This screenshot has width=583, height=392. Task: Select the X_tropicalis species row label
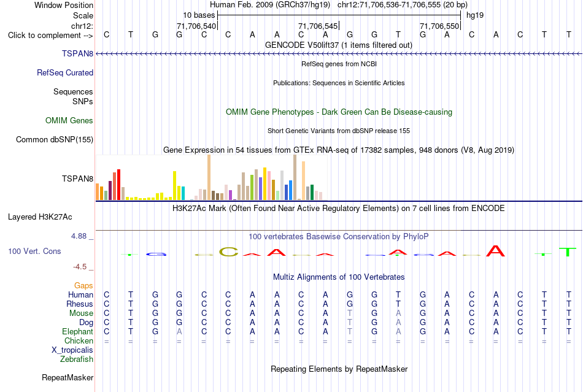[72, 350]
